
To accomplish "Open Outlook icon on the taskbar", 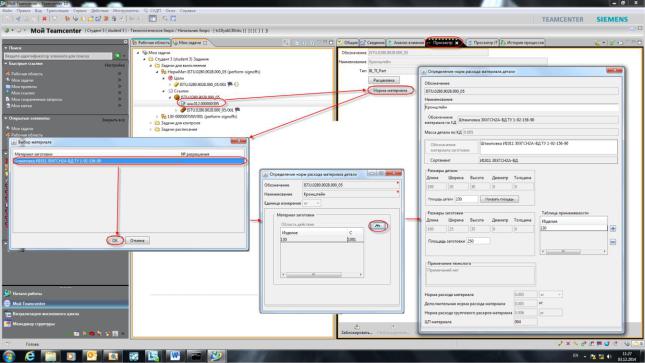I will point(91,356).
